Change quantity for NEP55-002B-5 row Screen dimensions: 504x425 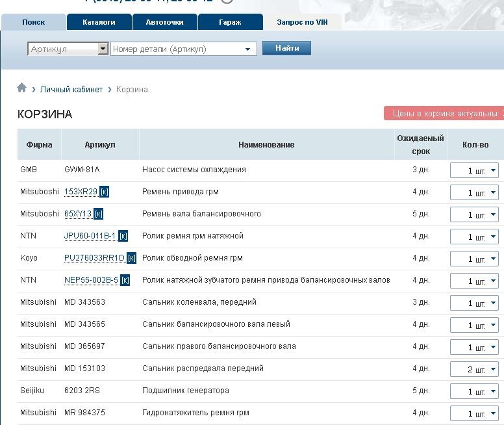[x=474, y=281]
